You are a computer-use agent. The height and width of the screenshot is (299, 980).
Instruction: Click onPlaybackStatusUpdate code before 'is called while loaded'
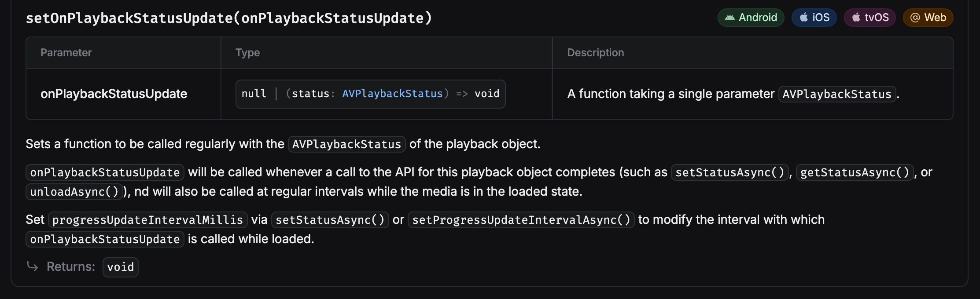(105, 239)
